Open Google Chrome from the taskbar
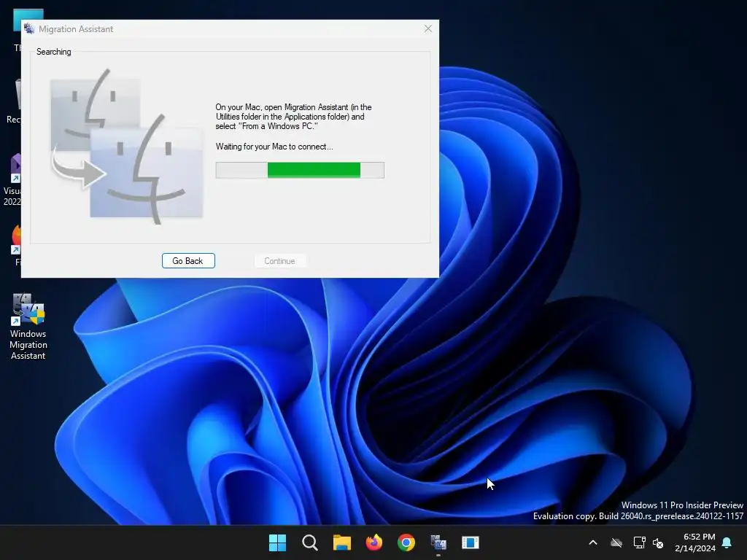The height and width of the screenshot is (560, 747). tap(406, 542)
